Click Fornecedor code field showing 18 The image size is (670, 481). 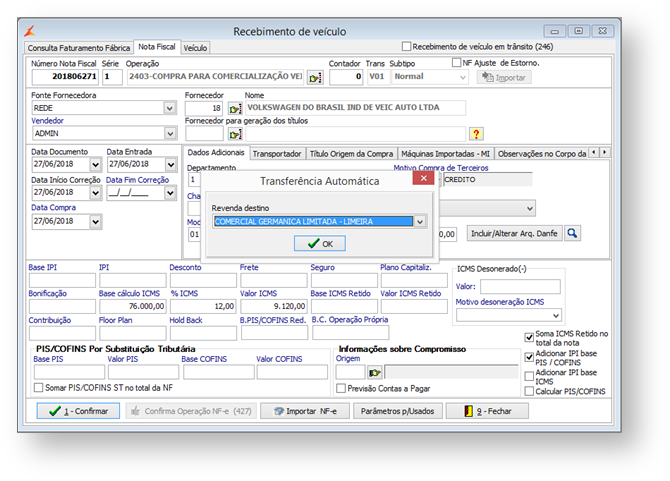point(204,108)
